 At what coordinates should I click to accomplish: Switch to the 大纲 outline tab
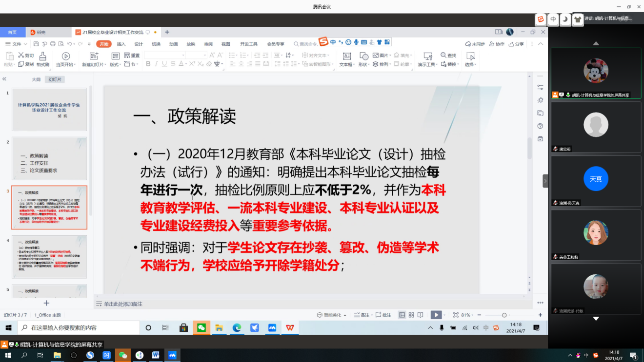pos(36,79)
